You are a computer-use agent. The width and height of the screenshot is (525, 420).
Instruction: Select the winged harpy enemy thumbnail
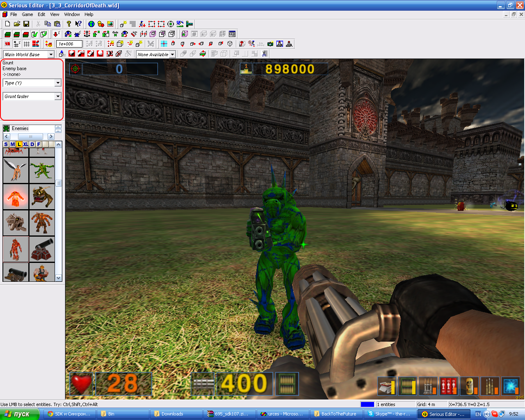click(16, 170)
